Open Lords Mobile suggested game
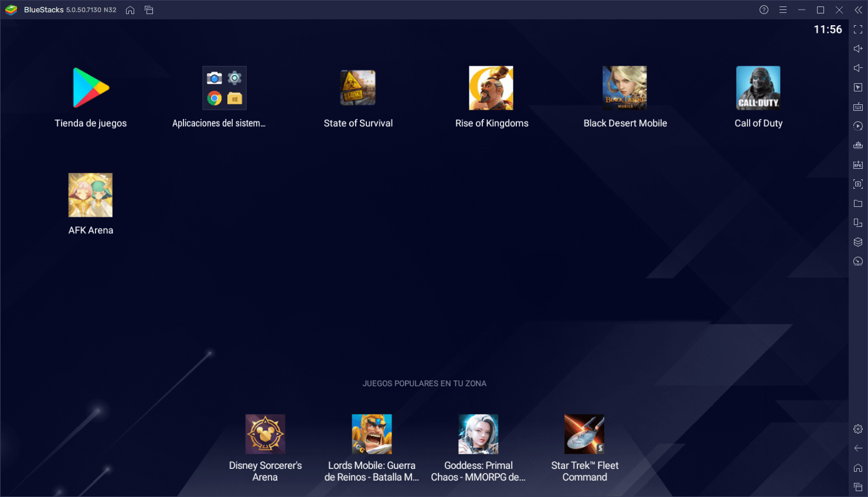The image size is (868, 497). [372, 434]
